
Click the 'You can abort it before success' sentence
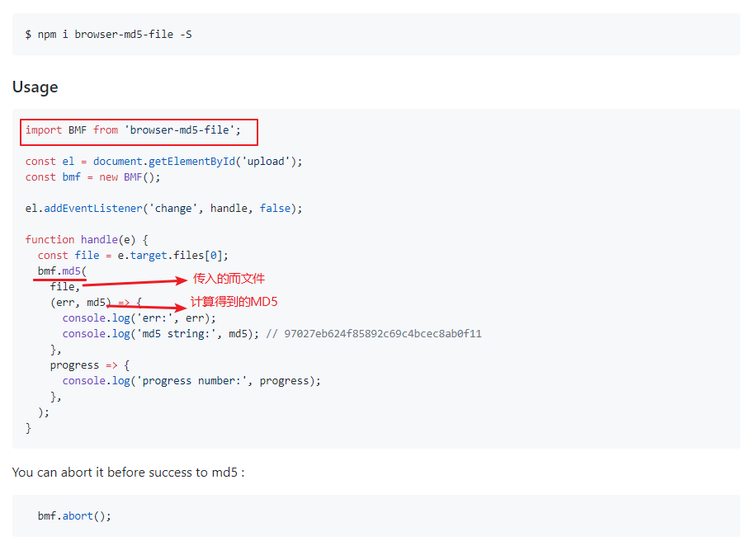[x=128, y=473]
